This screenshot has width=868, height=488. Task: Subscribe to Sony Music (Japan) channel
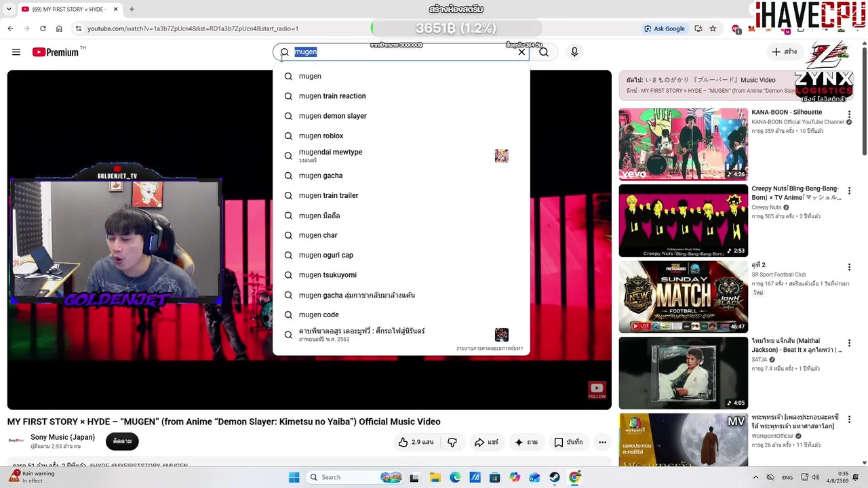tap(122, 441)
